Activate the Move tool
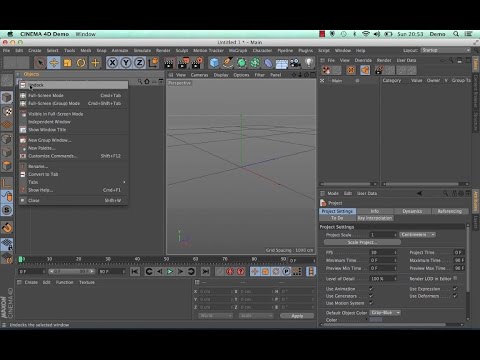 (x=54, y=62)
